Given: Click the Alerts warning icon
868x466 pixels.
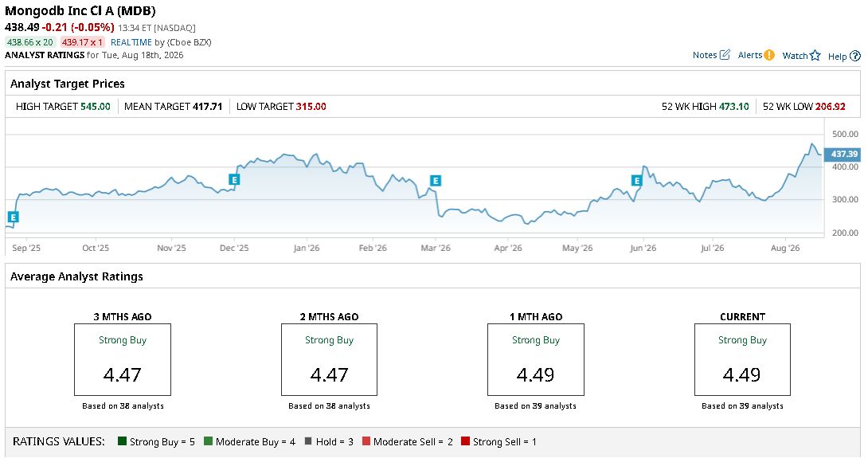Looking at the screenshot, I should [769, 55].
